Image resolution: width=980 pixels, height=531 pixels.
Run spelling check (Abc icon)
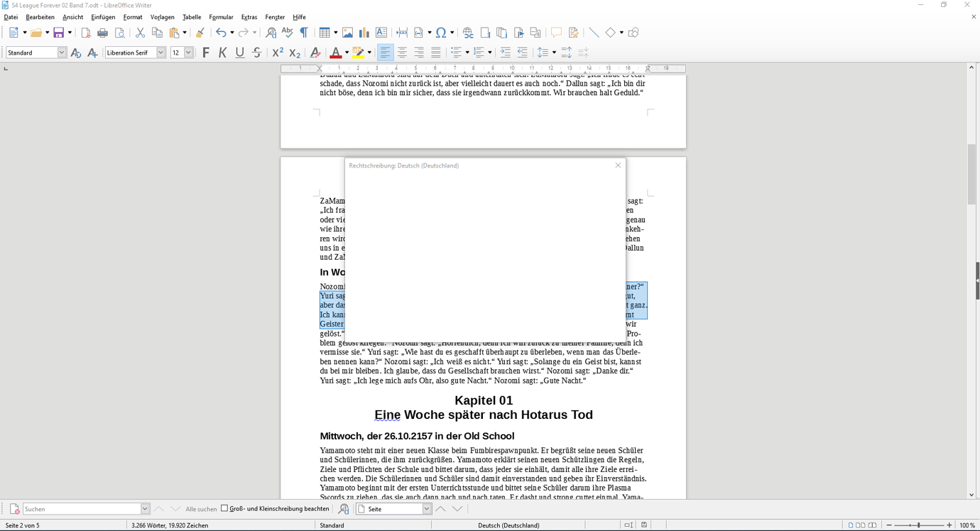tap(287, 33)
